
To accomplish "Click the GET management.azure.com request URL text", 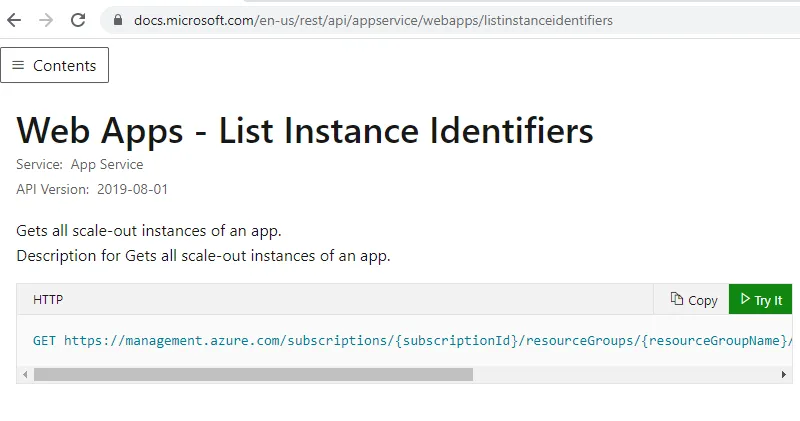I will pos(412,340).
